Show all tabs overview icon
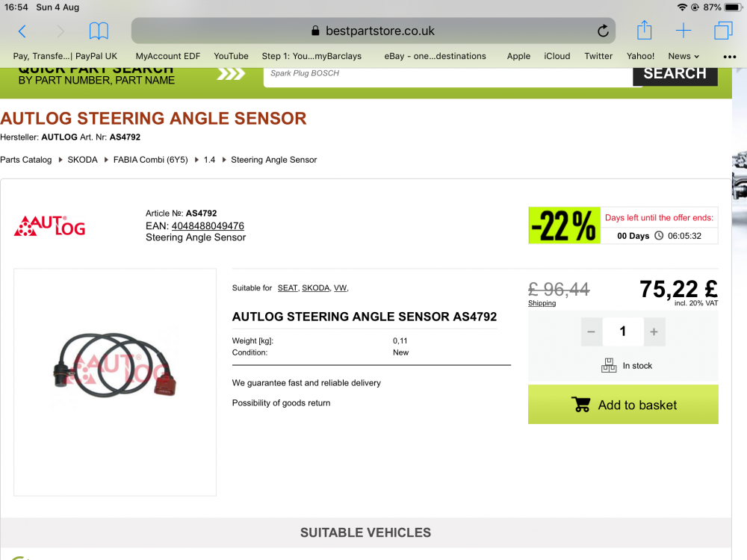Viewport: 747px width, 560px height. coord(723,31)
